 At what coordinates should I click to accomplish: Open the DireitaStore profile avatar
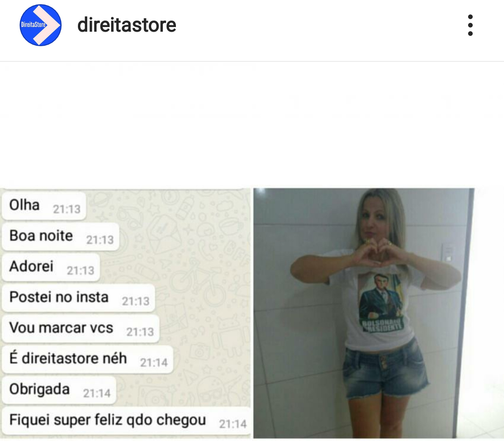pos(41,25)
